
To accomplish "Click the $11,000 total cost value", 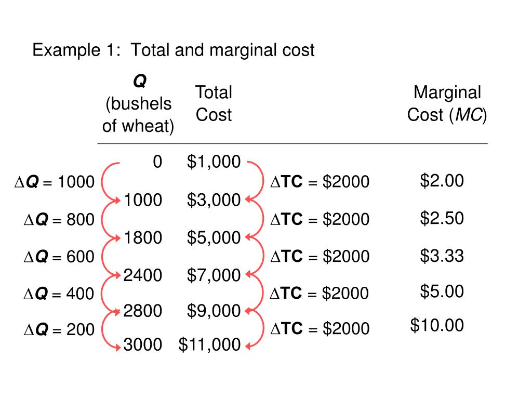I will [210, 345].
